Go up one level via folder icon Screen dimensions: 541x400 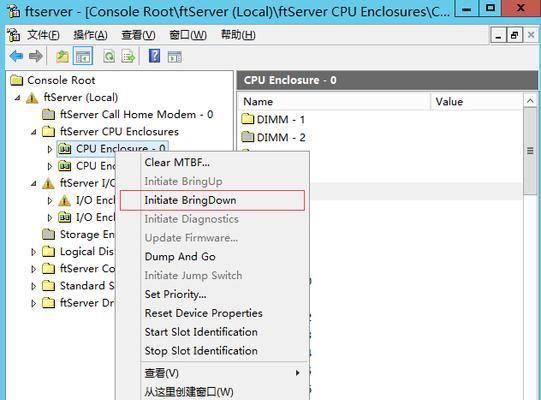tap(62, 56)
